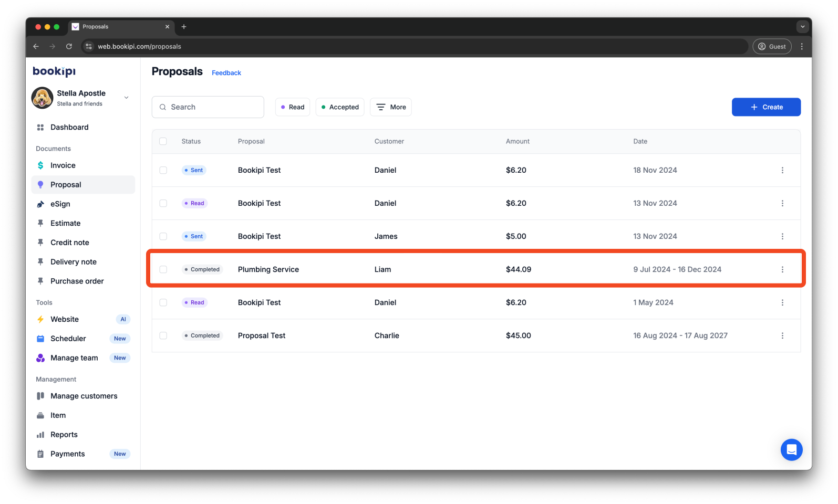Screen dimensions: 838x504
Task: Open options menu for 1 May 2024 row
Action: point(782,302)
